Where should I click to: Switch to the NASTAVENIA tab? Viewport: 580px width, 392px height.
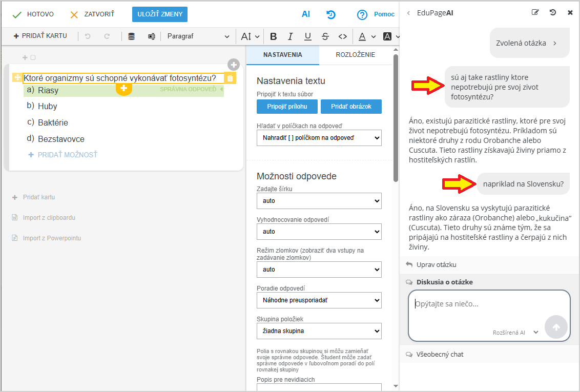tap(283, 55)
